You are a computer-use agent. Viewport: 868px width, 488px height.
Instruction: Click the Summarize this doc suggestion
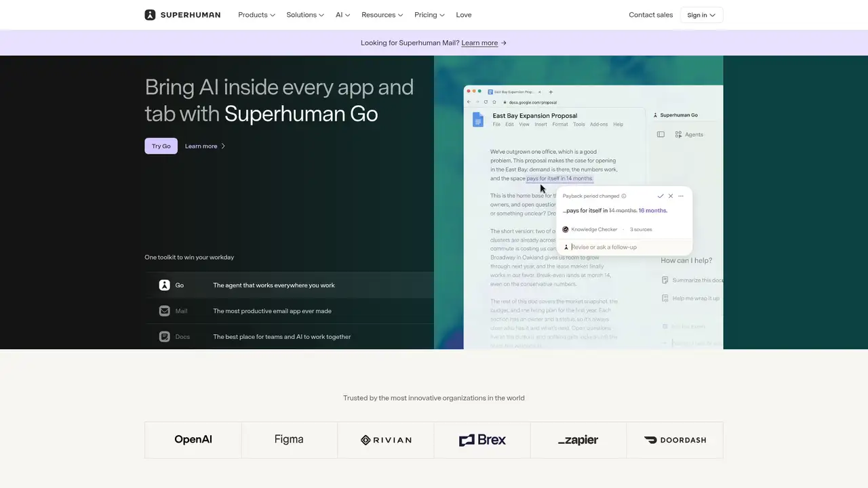pyautogui.click(x=692, y=280)
